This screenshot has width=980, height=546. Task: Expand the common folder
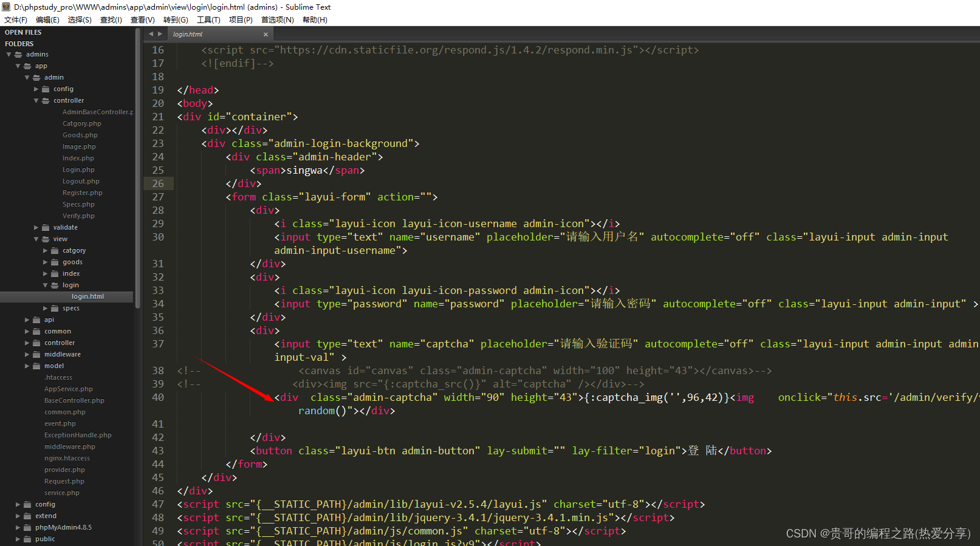(27, 331)
